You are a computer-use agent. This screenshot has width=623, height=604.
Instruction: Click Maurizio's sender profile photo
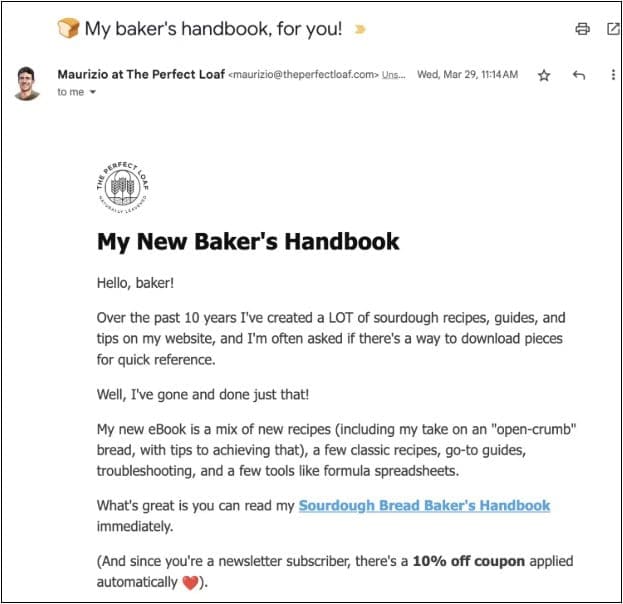(x=27, y=82)
